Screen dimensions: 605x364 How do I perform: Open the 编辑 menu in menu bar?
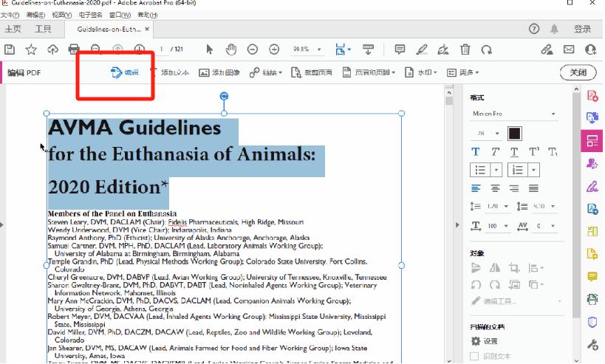point(35,15)
